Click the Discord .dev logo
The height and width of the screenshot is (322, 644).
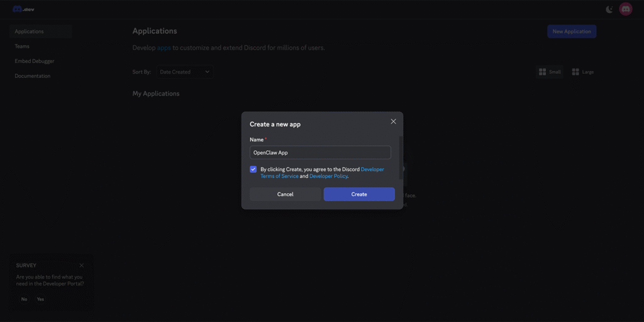click(24, 9)
